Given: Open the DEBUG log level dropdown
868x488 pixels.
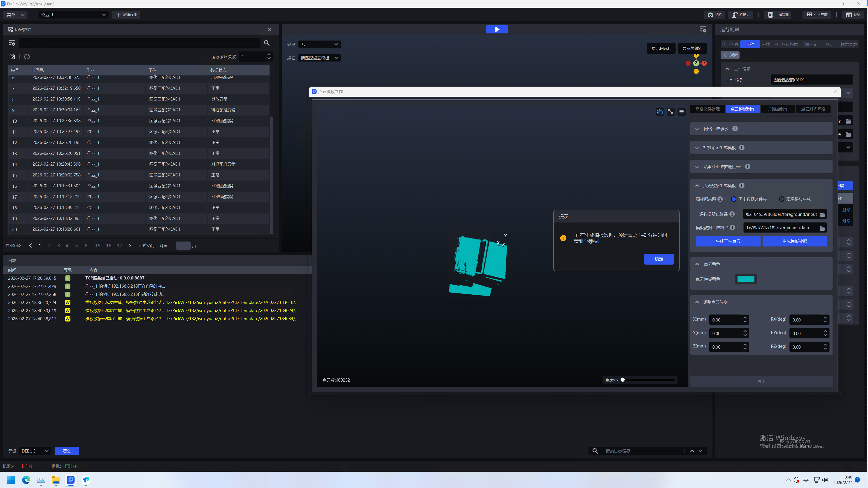Looking at the screenshot, I should [35, 451].
